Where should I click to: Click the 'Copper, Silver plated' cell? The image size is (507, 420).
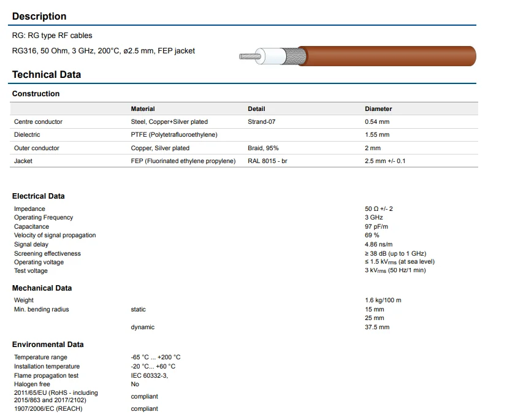coord(160,148)
